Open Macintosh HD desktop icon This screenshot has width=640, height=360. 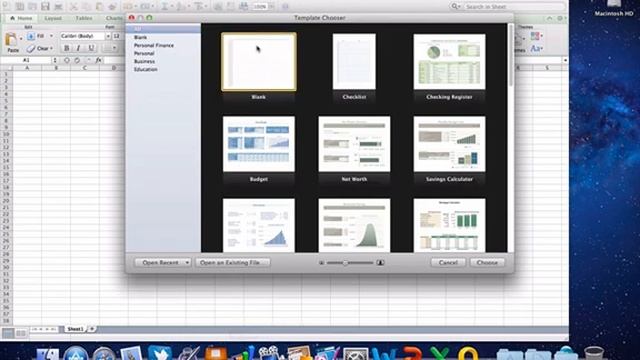click(613, 8)
